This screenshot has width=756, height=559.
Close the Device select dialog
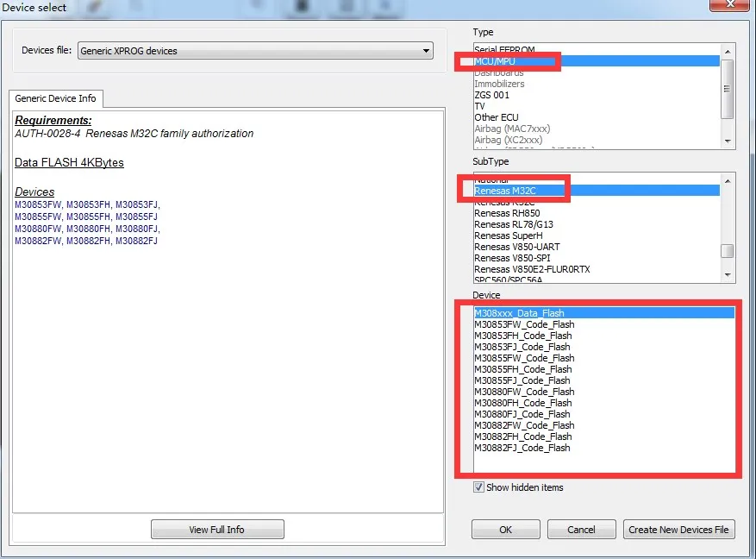coord(730,3)
